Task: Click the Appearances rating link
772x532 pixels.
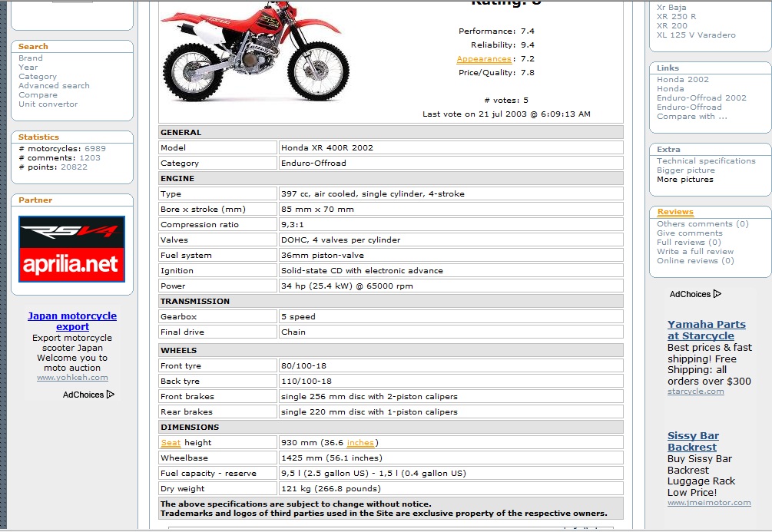Action: 484,59
